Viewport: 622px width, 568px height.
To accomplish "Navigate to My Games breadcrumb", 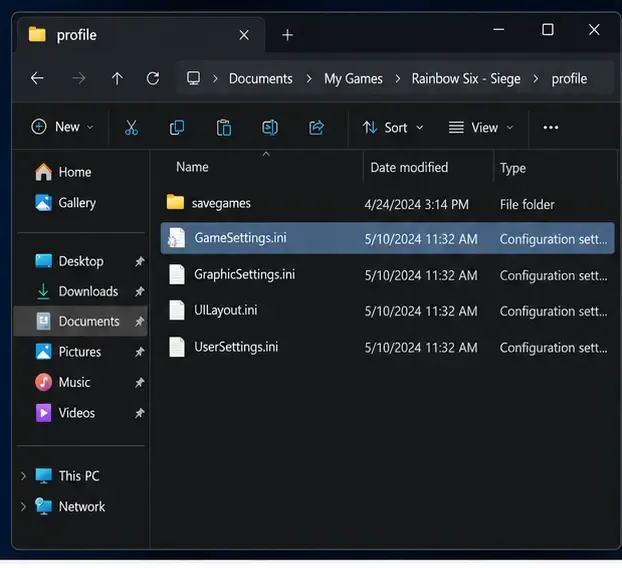I will coord(353,79).
